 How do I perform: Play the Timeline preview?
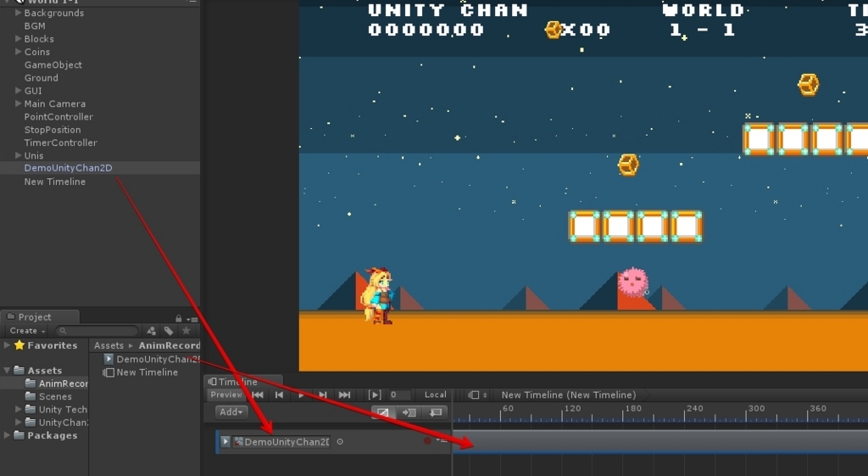(301, 395)
